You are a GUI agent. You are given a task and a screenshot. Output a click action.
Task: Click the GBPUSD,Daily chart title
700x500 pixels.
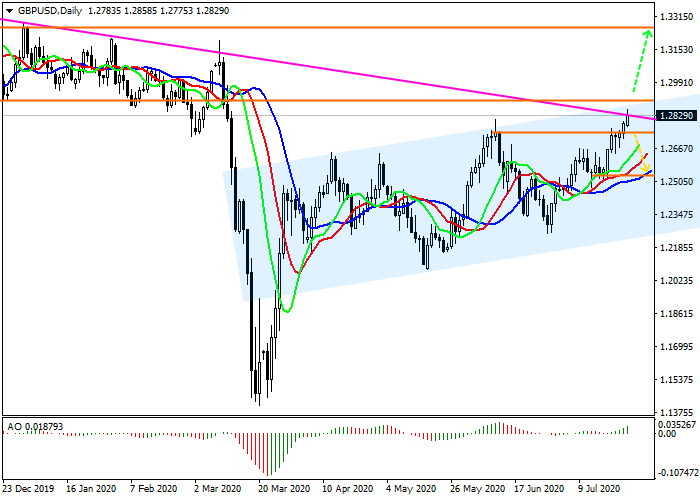[51, 10]
